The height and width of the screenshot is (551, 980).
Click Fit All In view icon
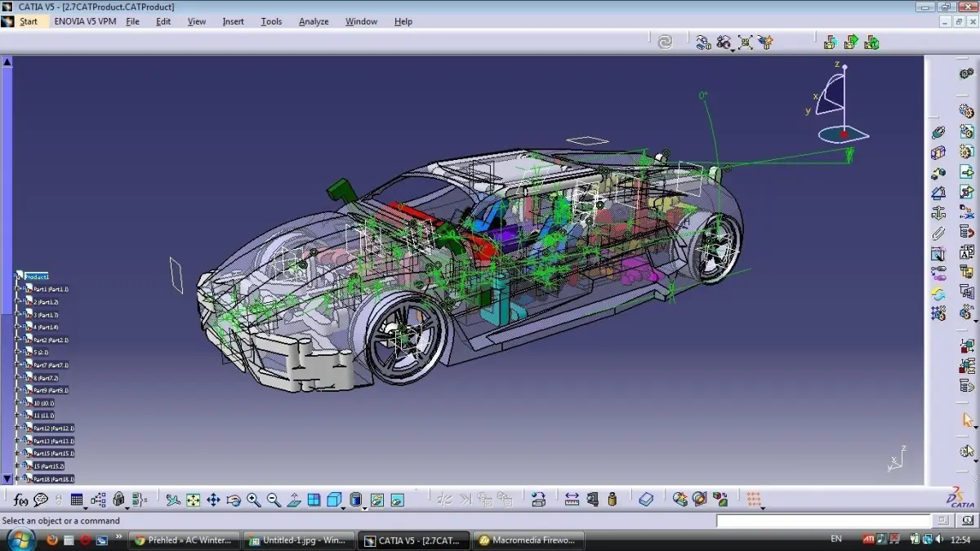[194, 500]
